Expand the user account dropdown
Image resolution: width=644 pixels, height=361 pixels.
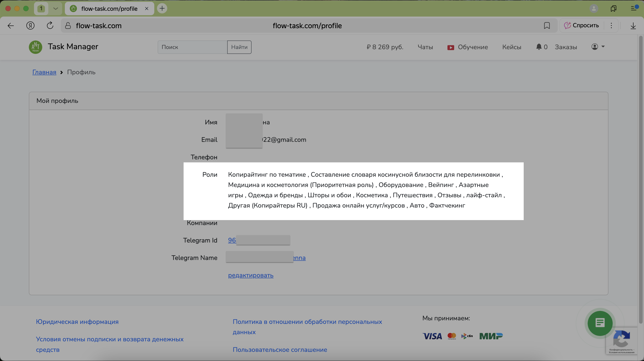pos(598,47)
